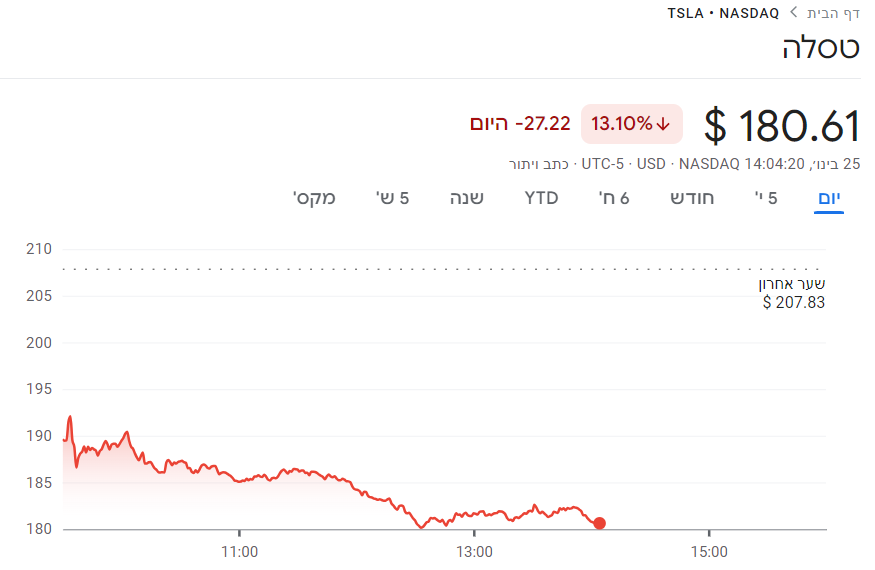Click the TSLA • NASDAQ ticker label
875x570 pixels.
click(x=725, y=13)
